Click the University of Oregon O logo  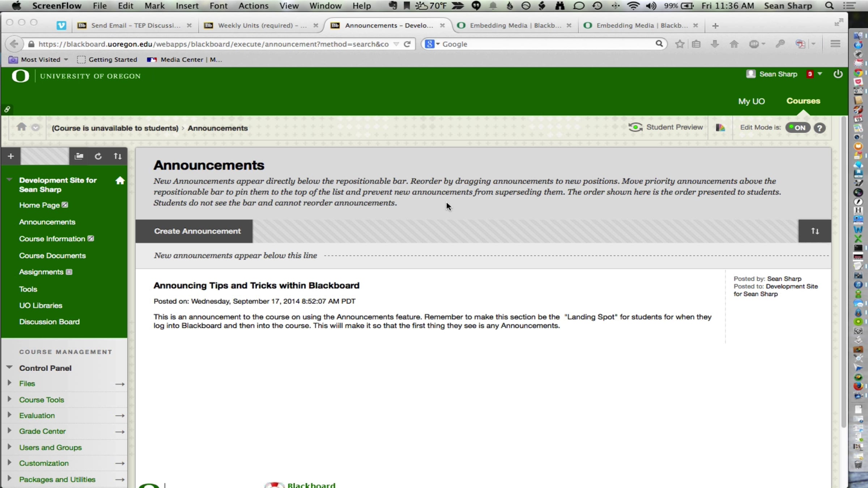[20, 76]
